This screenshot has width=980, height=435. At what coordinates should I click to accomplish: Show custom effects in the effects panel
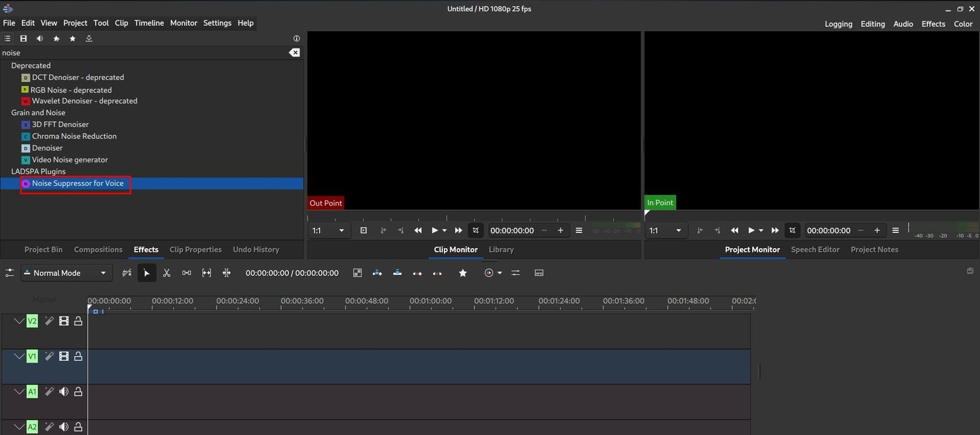coord(56,39)
